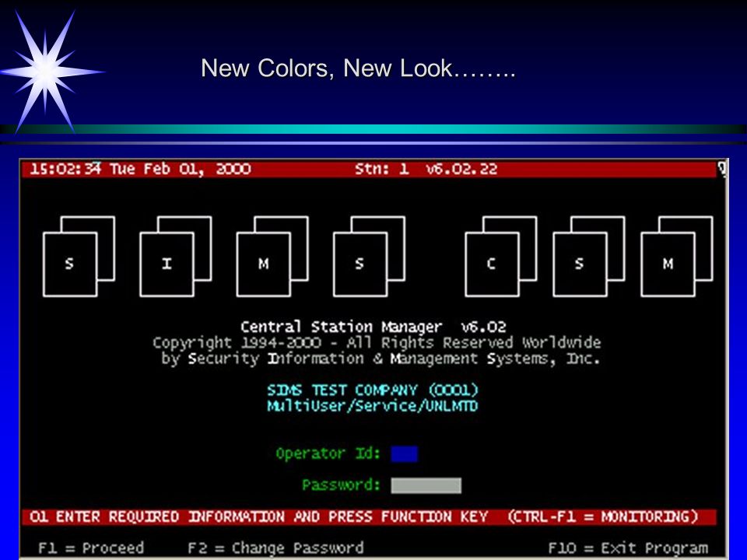Click the first S logo box
Screen dimensions: 747x560
click(x=70, y=264)
